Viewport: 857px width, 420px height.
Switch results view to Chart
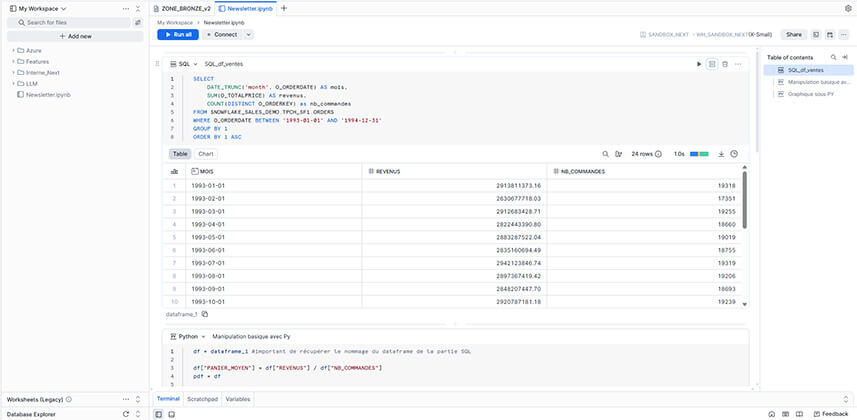(x=206, y=154)
